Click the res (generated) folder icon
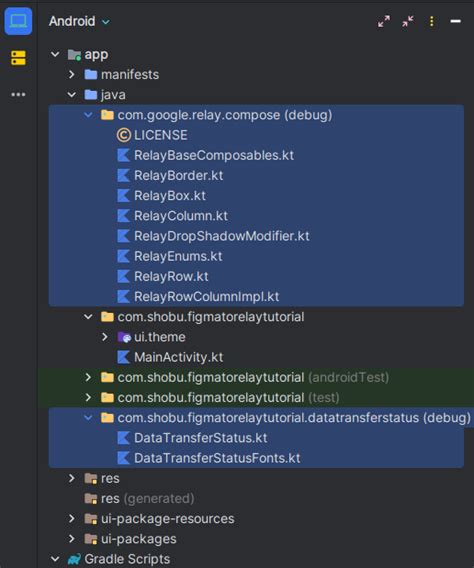This screenshot has height=568, width=474. (91, 499)
